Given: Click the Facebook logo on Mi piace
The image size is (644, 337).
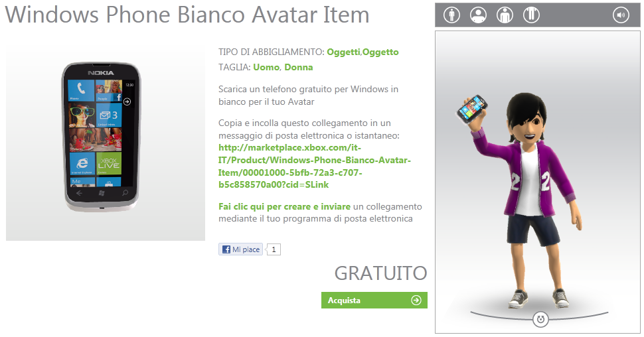Looking at the screenshot, I should click(x=226, y=249).
